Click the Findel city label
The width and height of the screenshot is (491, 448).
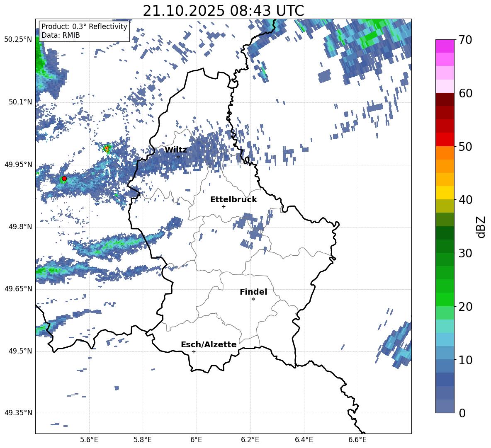tap(253, 292)
